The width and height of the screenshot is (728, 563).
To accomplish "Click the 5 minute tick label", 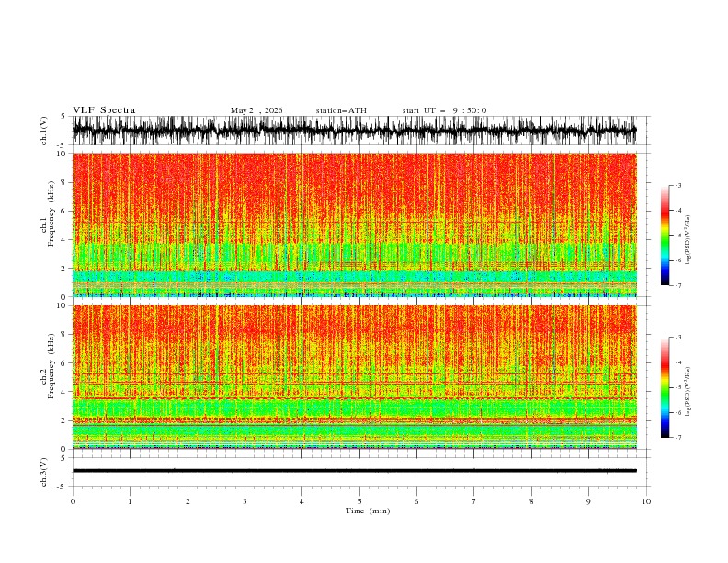I will (x=359, y=501).
